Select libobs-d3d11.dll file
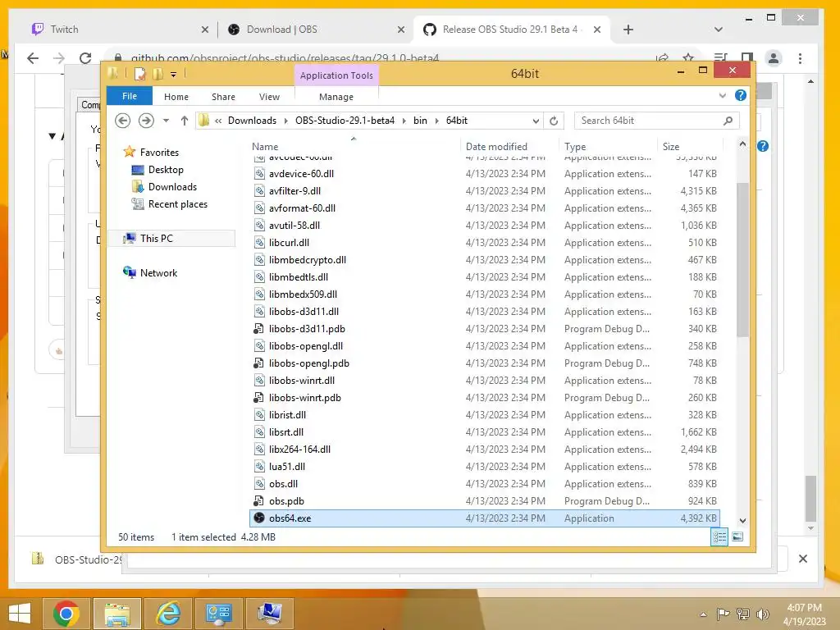 tap(304, 311)
